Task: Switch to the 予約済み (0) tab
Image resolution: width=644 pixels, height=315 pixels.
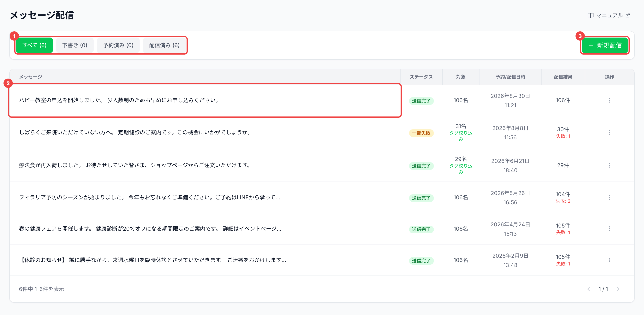Action: [118, 45]
